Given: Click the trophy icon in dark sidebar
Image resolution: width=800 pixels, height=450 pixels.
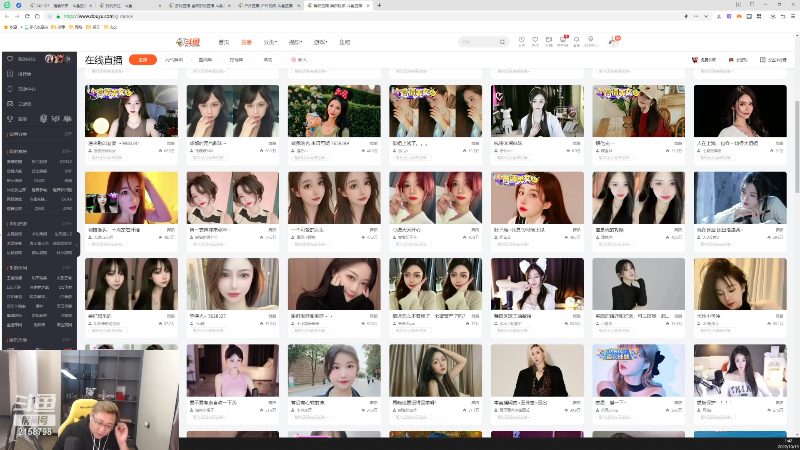Looking at the screenshot, I should [x=10, y=118].
